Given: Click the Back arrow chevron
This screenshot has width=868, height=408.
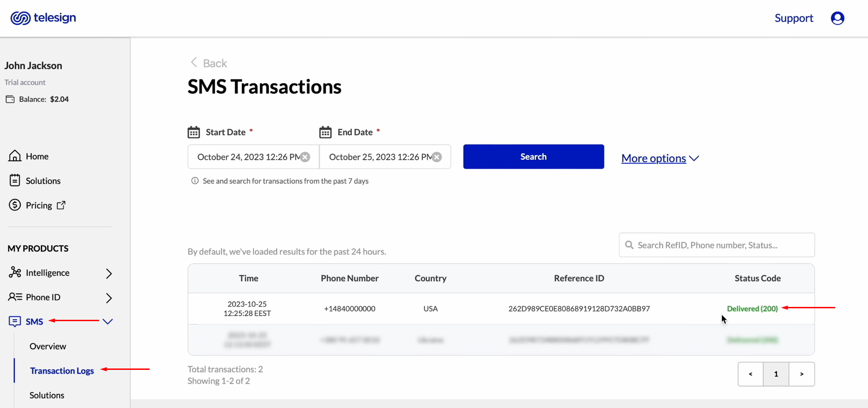Looking at the screenshot, I should (x=194, y=62).
